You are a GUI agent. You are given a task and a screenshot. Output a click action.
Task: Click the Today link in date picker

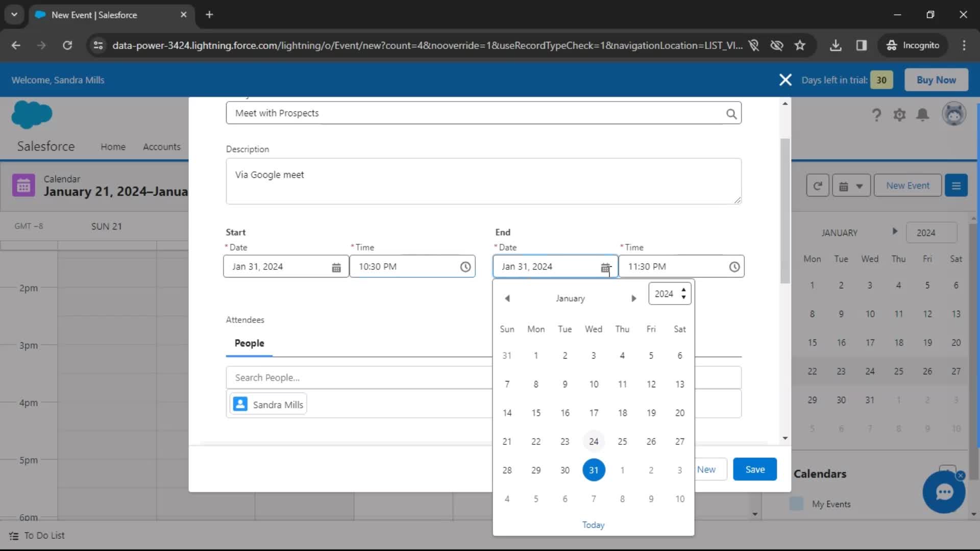tap(593, 525)
